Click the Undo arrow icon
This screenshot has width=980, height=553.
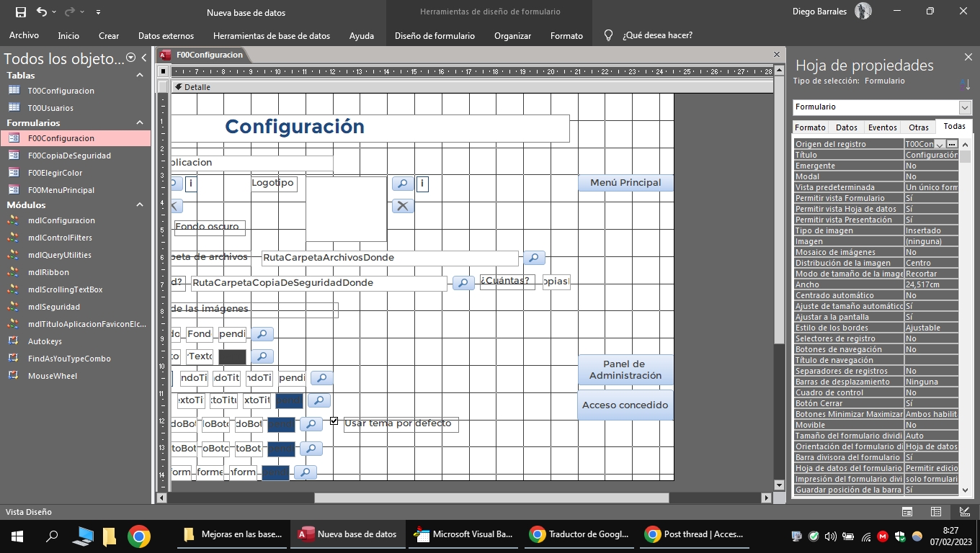[x=41, y=12]
